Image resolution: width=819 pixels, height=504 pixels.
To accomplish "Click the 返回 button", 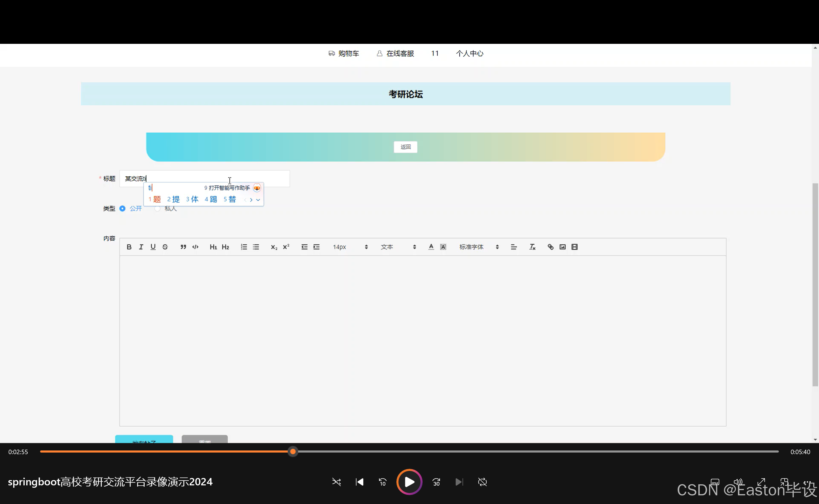I will 405,147.
